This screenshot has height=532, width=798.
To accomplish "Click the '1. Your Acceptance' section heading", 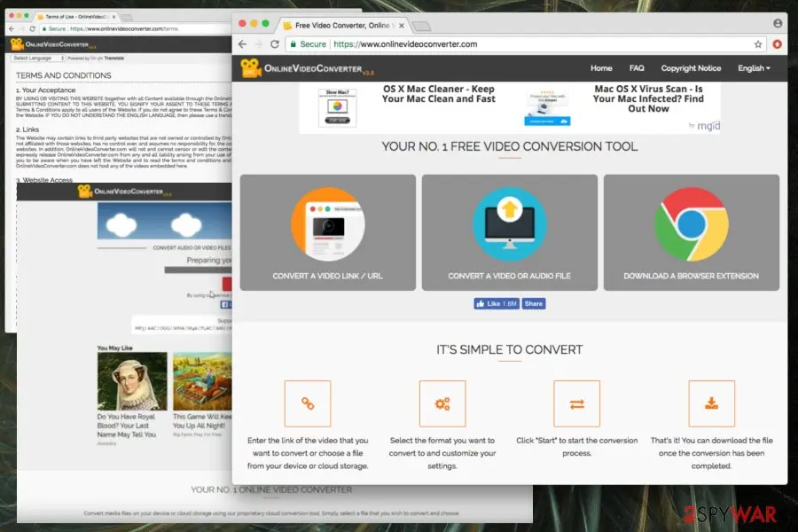I will pos(46,90).
